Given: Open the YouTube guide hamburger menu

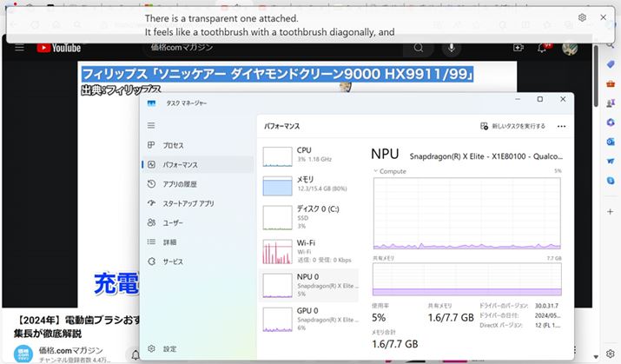Looking at the screenshot, I should click(20, 48).
